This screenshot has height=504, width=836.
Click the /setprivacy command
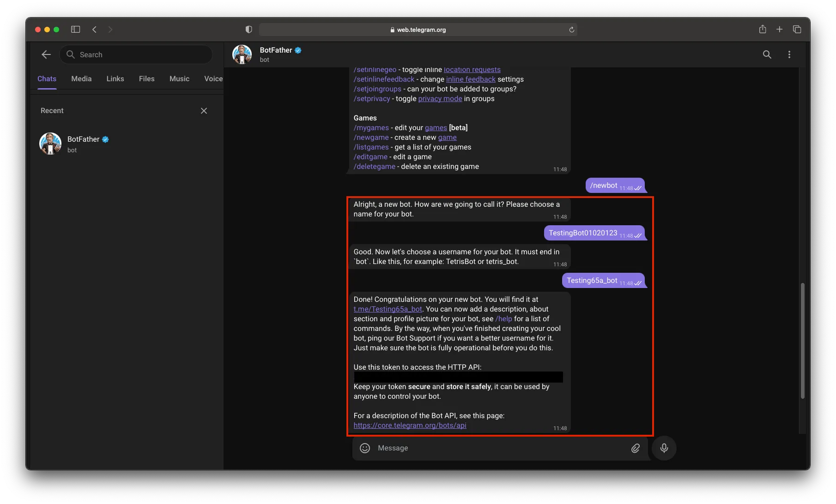tap(372, 99)
